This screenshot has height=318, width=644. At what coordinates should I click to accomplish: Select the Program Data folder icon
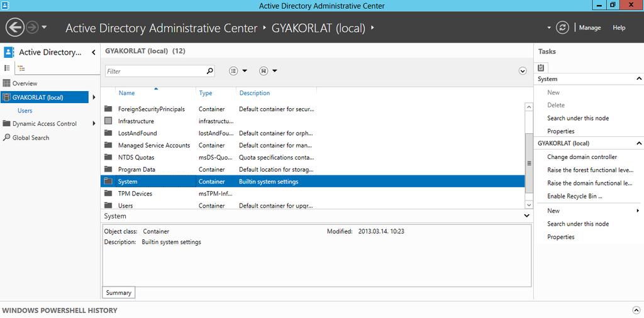[x=108, y=169]
